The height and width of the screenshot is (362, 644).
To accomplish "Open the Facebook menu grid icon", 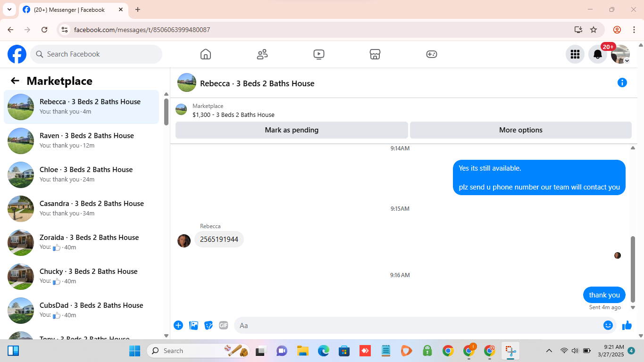I will click(575, 54).
